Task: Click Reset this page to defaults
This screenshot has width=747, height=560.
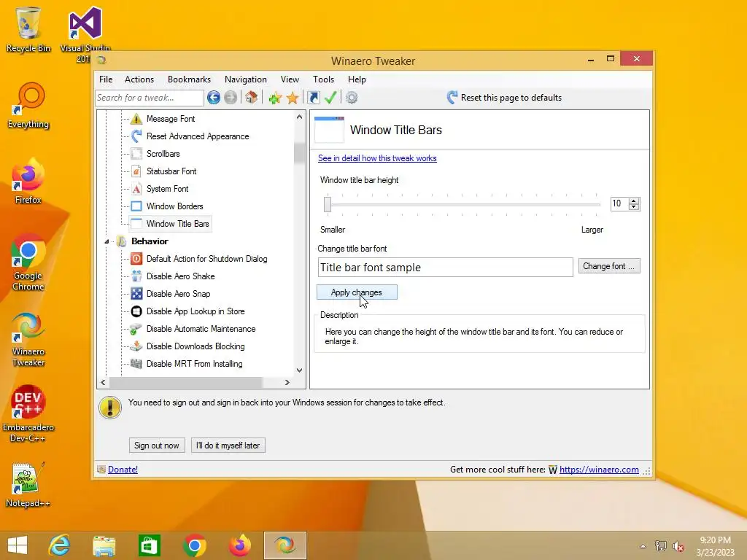Action: 505,98
